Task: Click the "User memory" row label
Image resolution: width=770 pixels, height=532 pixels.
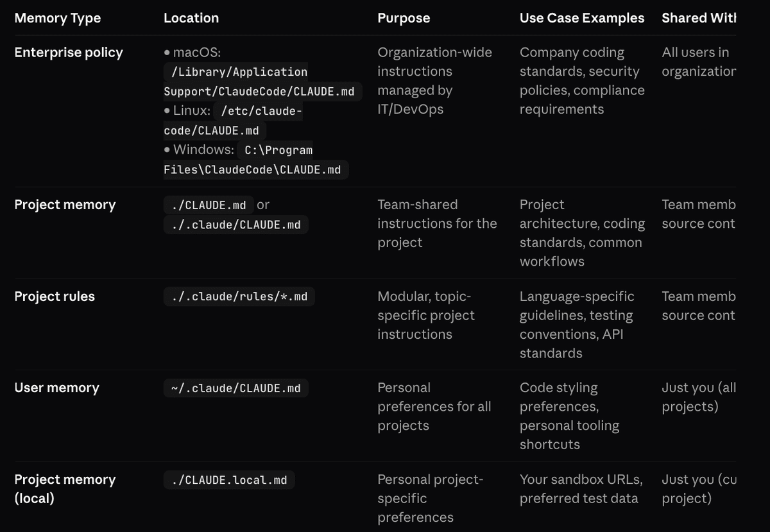Action: pyautogui.click(x=56, y=388)
